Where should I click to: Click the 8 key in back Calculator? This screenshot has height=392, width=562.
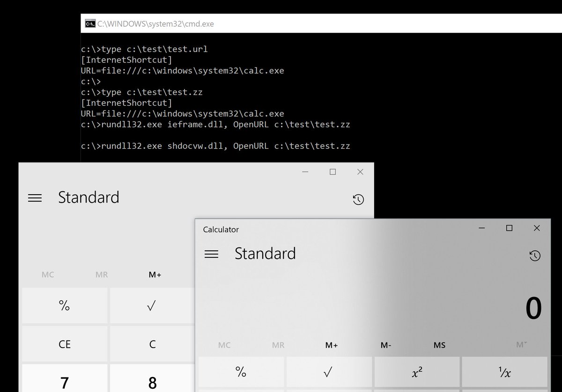point(152,378)
